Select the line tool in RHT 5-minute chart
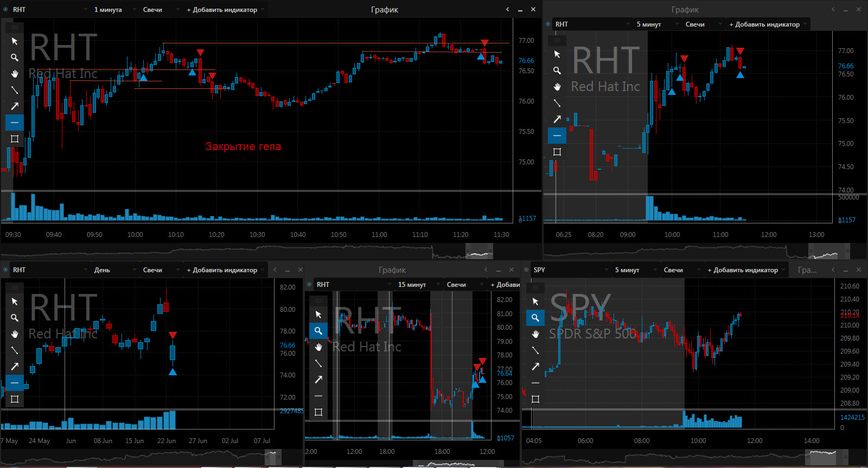 [557, 103]
